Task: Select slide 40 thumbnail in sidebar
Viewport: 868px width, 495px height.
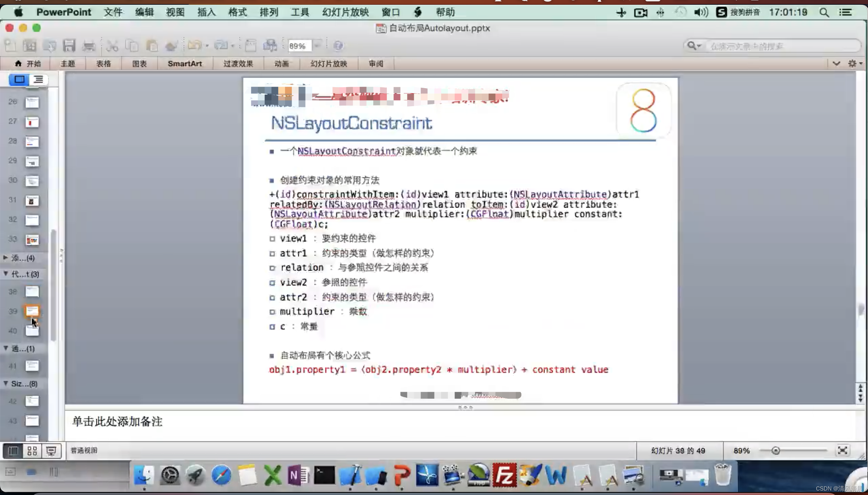Action: pyautogui.click(x=32, y=331)
